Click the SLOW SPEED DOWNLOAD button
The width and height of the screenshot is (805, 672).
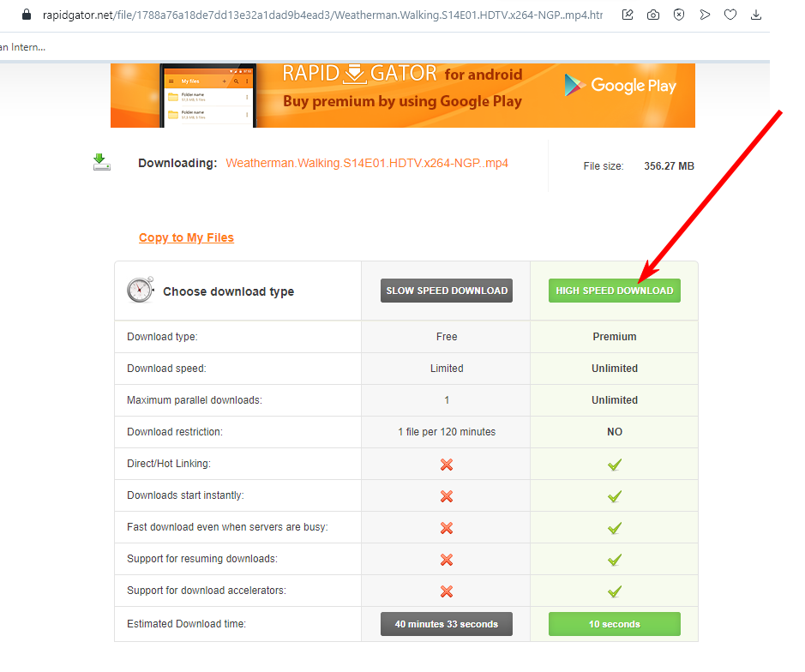pyautogui.click(x=446, y=291)
